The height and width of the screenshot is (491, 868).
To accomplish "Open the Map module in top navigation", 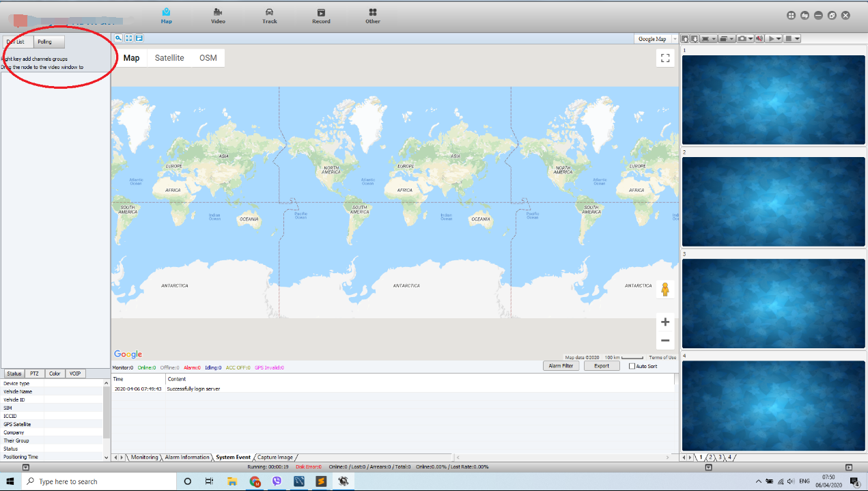I will click(166, 16).
